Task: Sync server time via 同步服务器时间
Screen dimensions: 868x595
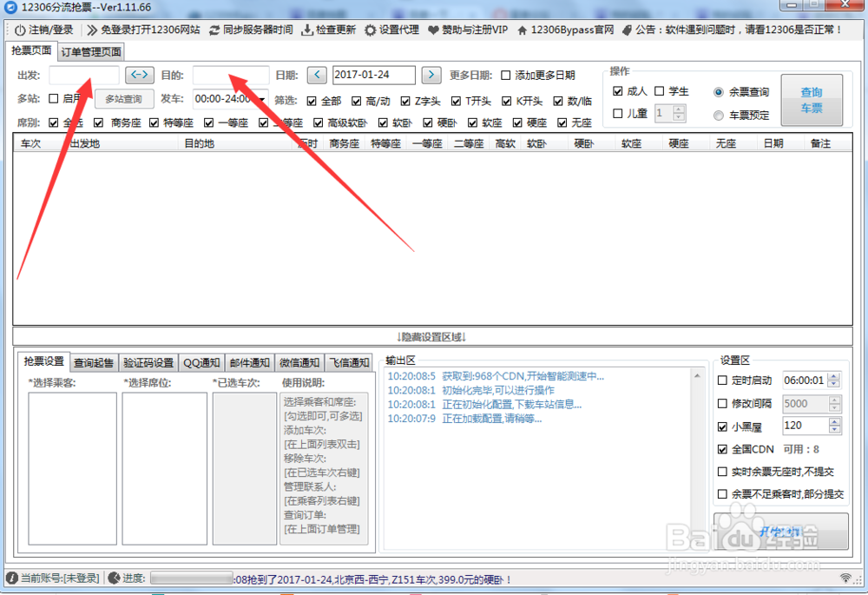Action: (250, 30)
